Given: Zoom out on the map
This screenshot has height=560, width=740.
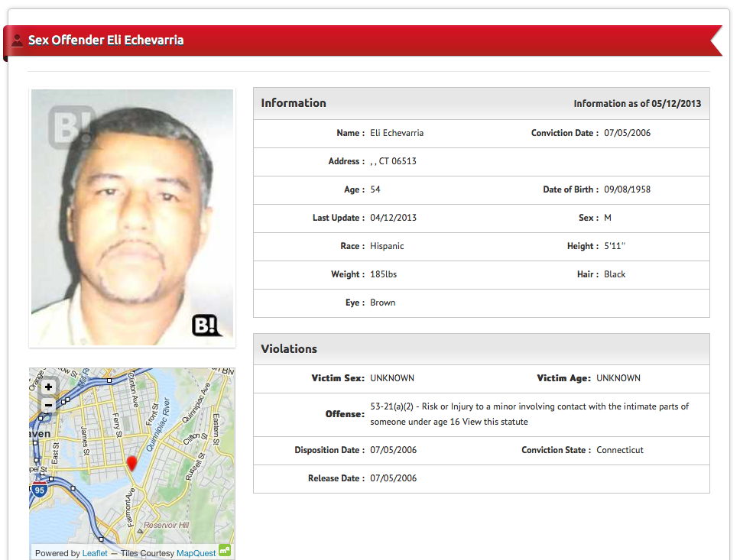Looking at the screenshot, I should point(48,405).
